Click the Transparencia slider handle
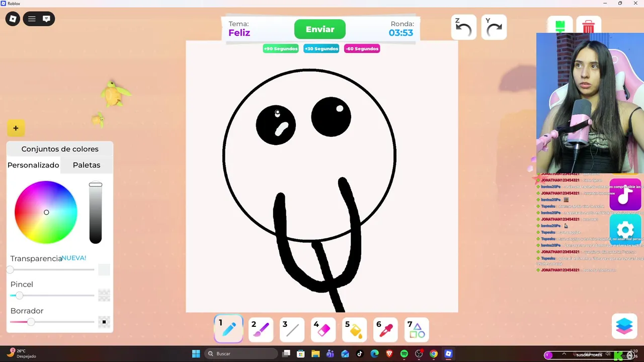 (x=10, y=270)
